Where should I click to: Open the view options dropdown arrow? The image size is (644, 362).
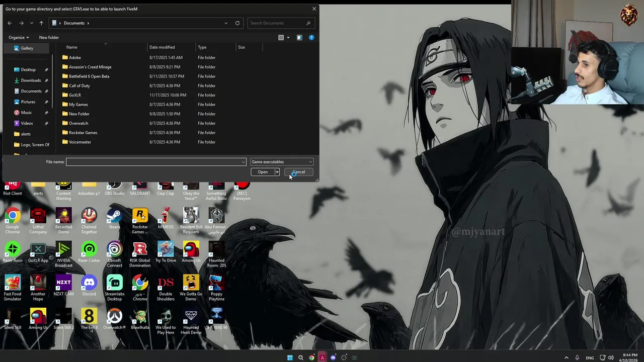pyautogui.click(x=288, y=38)
